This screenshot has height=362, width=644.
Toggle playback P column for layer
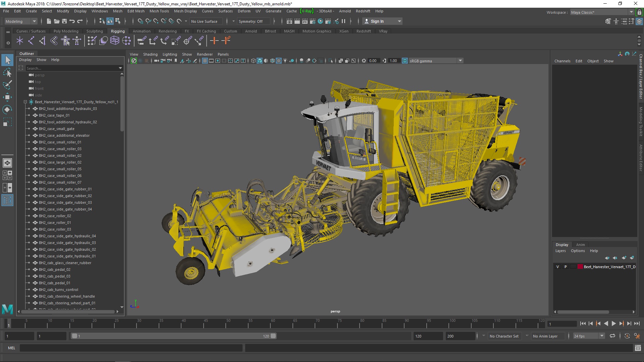pos(565,266)
